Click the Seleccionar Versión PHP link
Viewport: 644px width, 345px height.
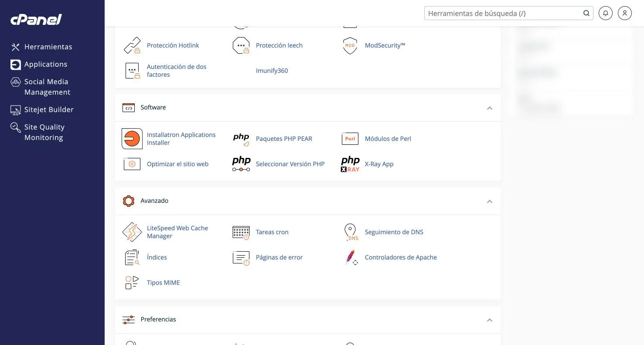[x=290, y=164]
